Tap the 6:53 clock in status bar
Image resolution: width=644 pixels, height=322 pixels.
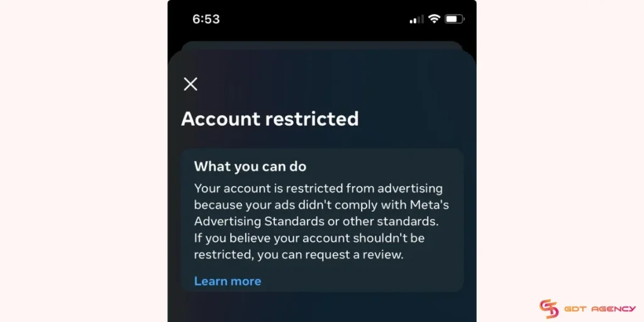(x=206, y=19)
